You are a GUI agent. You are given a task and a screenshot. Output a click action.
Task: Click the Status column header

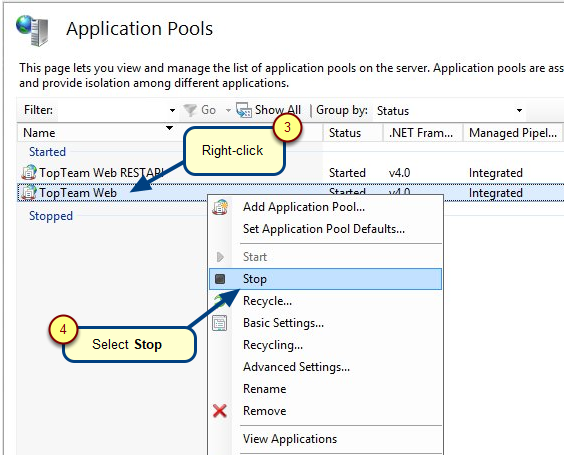click(352, 133)
